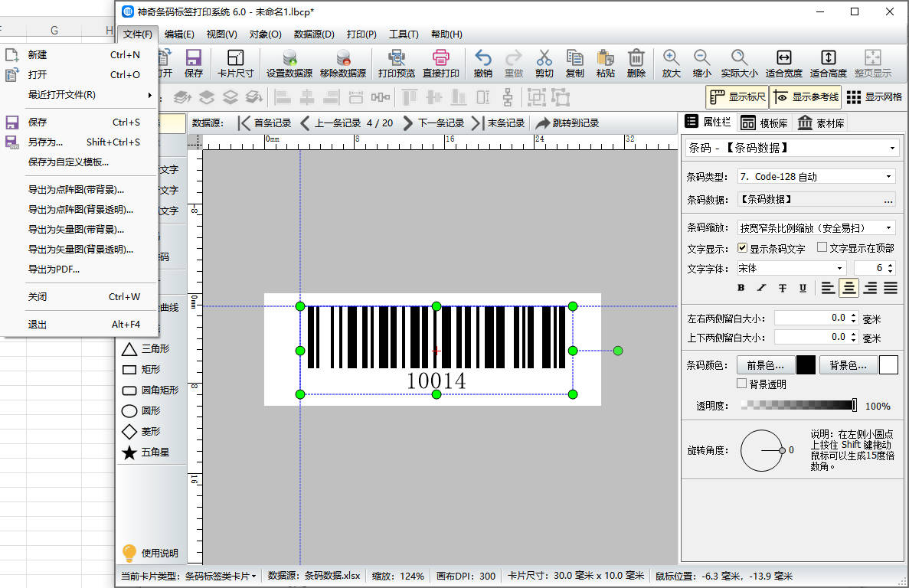This screenshot has width=909, height=588.
Task: Select the Diamond (菱形) shape tool
Action: [x=142, y=432]
